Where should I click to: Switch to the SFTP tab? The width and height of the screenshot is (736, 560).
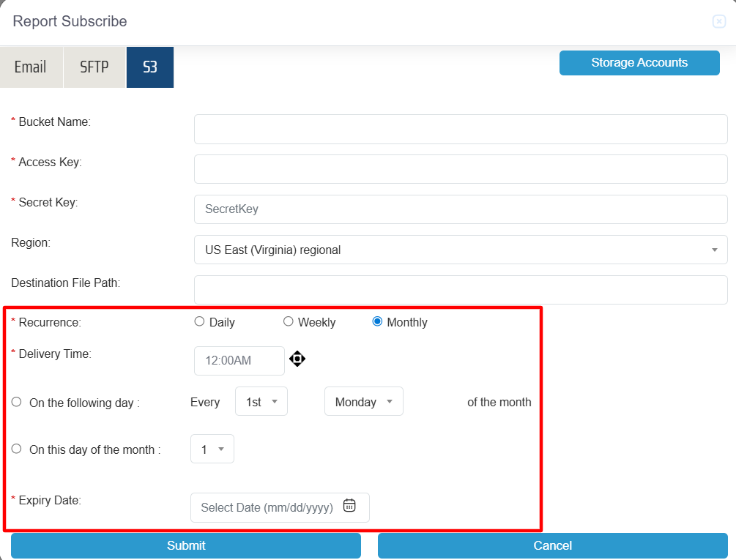click(94, 67)
